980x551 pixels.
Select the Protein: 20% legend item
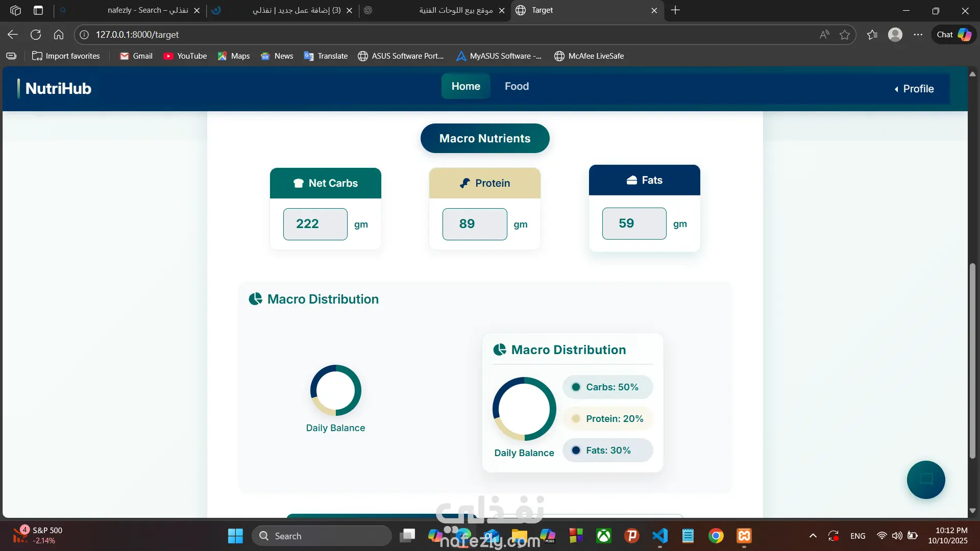click(607, 419)
